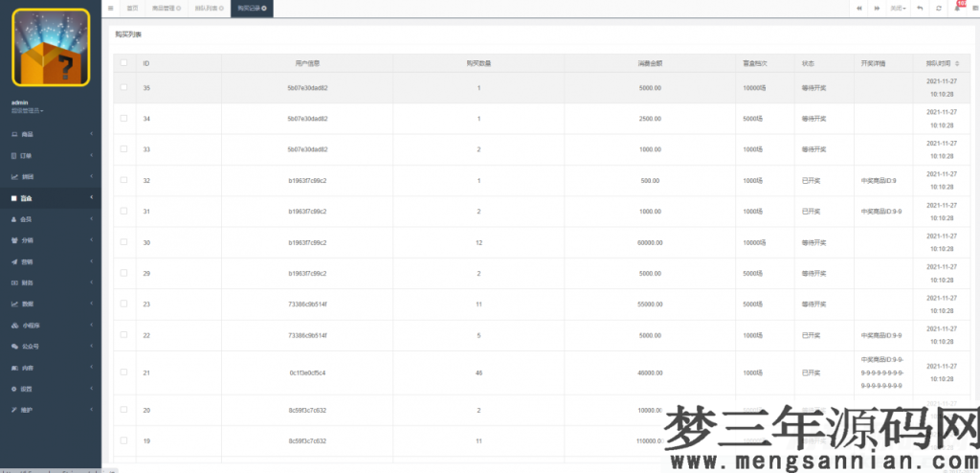Click the 60000.00 amount in row 30
980x473 pixels.
650,242
